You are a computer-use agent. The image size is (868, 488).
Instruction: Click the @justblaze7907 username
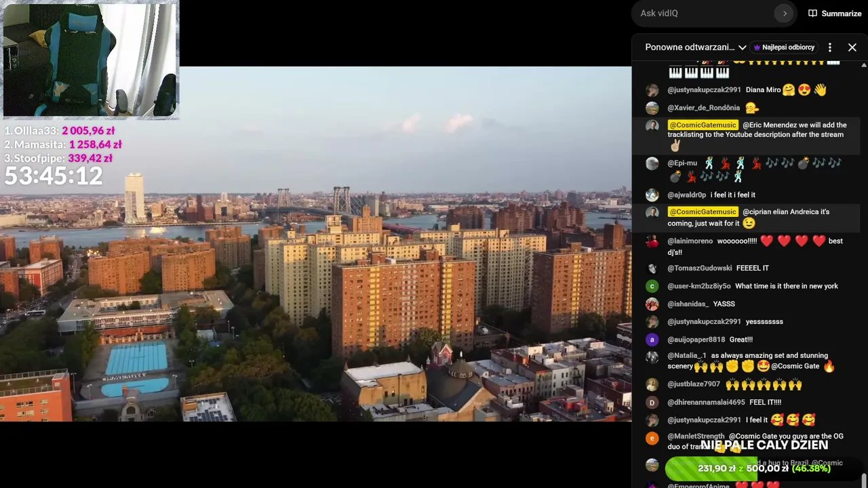click(694, 384)
